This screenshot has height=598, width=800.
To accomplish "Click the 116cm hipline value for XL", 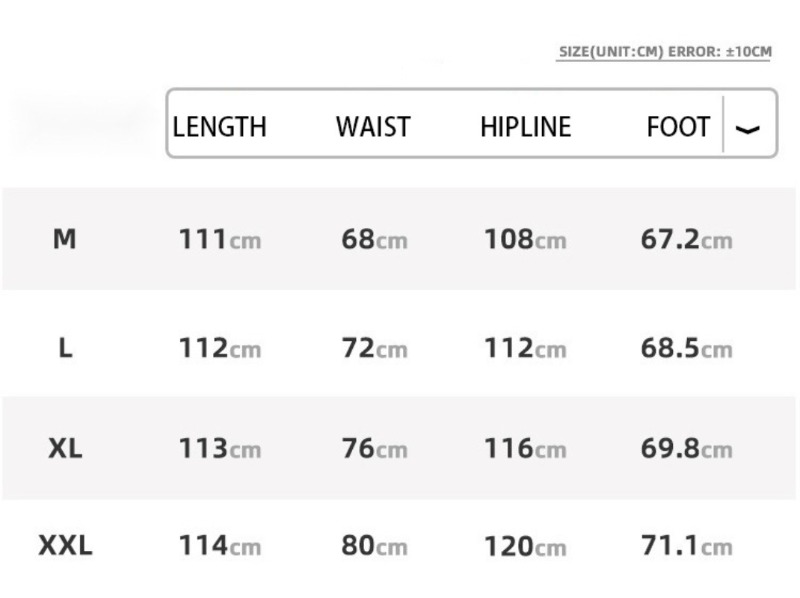I will [525, 448].
